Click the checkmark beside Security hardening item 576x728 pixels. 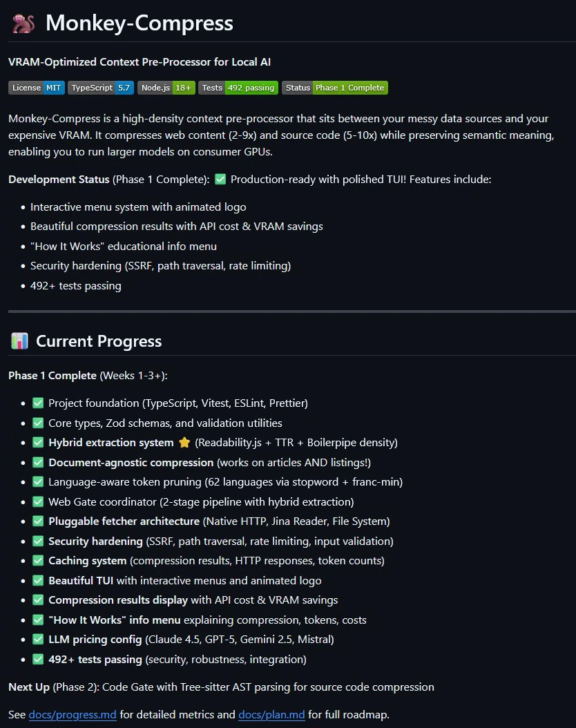[x=38, y=541]
